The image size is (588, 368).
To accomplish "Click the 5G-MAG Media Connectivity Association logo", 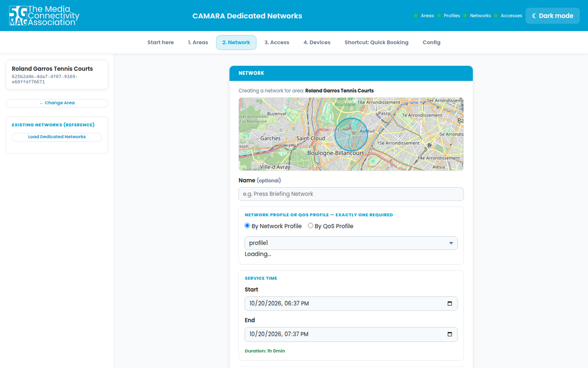I will pos(44,16).
